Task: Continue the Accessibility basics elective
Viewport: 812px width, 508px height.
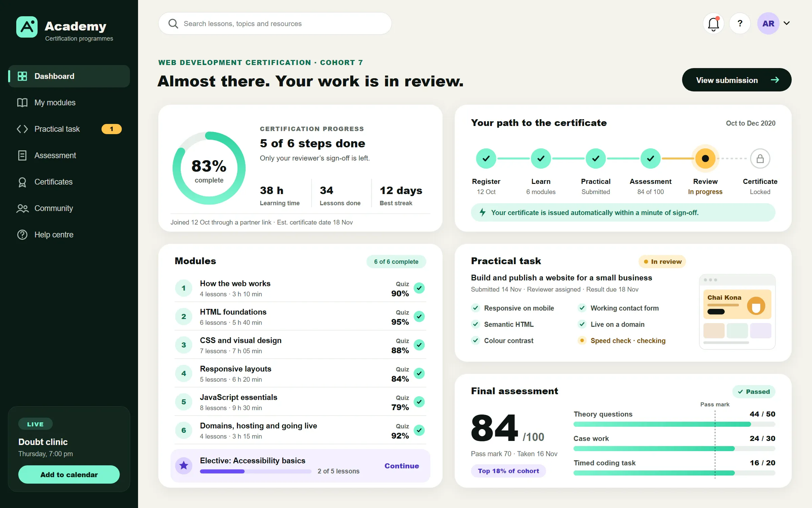Action: pos(402,466)
